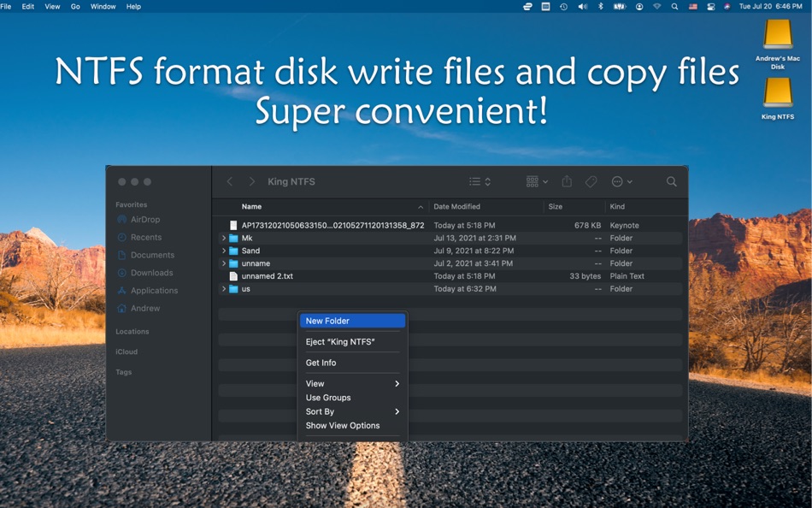Select Documents in sidebar

(146, 255)
